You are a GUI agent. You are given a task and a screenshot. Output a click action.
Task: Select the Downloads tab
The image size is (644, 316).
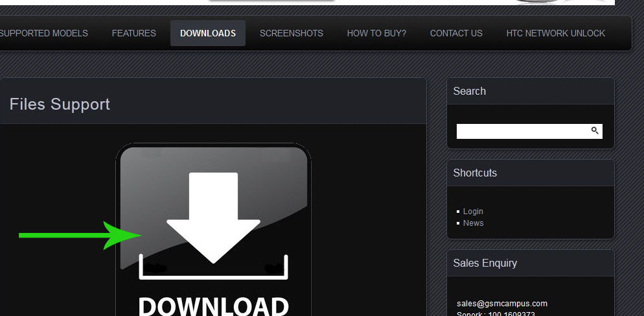click(208, 33)
